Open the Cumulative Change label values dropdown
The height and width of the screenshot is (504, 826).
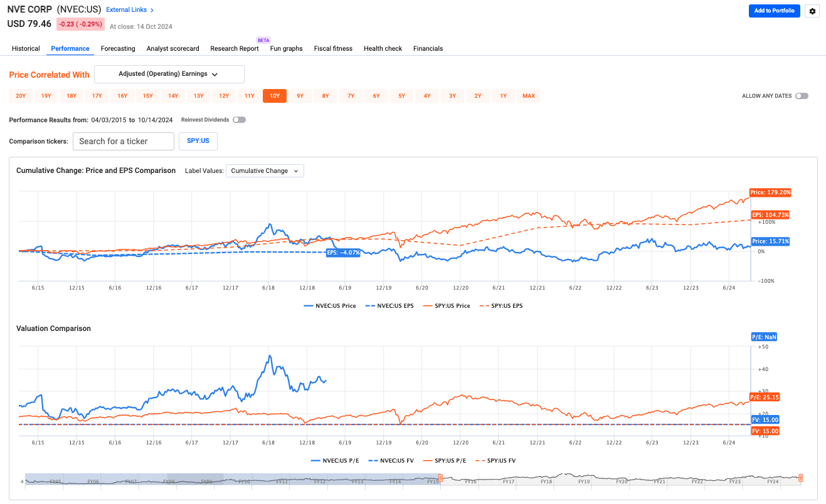[264, 171]
